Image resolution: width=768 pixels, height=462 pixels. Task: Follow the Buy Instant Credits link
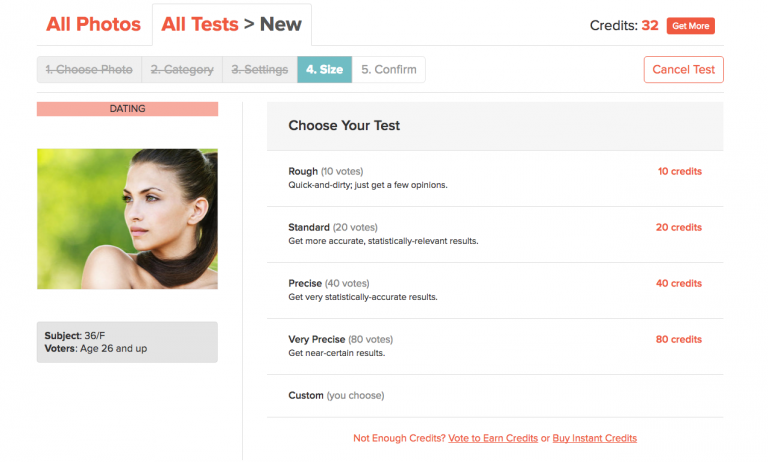tap(594, 438)
